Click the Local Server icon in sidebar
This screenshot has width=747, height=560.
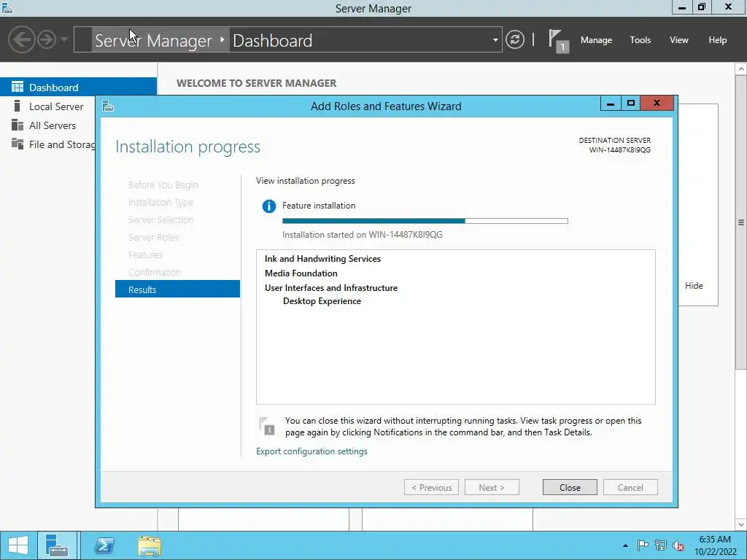coord(18,106)
